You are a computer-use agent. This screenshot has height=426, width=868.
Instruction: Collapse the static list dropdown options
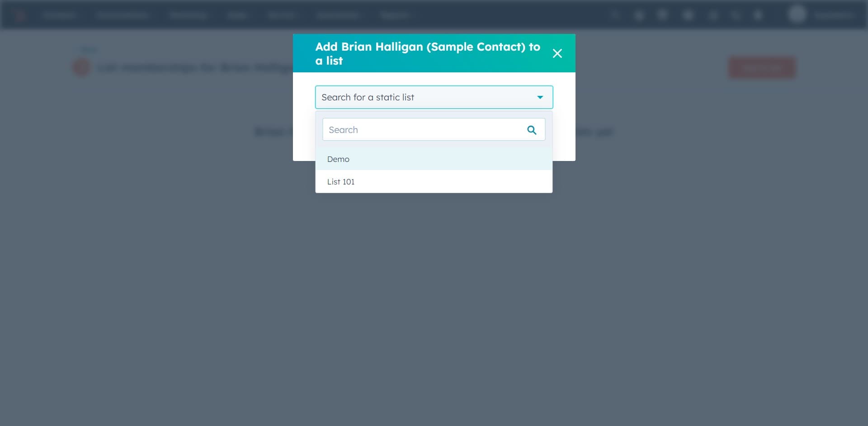click(539, 97)
